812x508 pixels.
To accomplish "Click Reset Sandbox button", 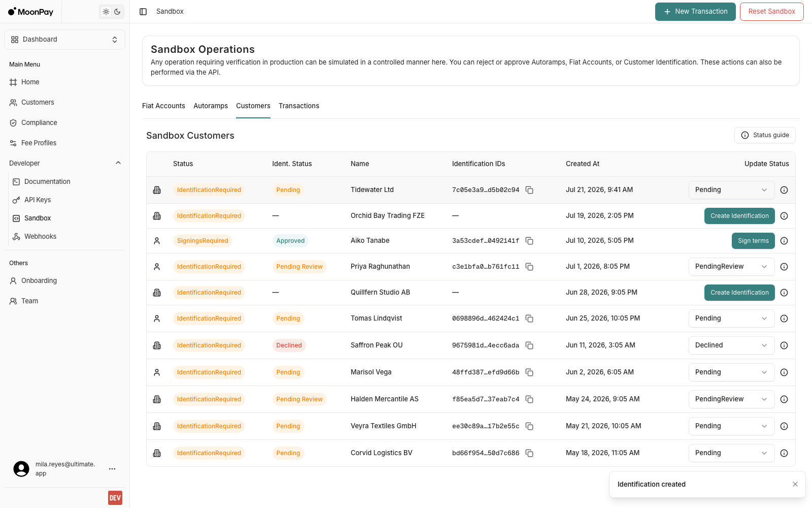I will pos(771,12).
